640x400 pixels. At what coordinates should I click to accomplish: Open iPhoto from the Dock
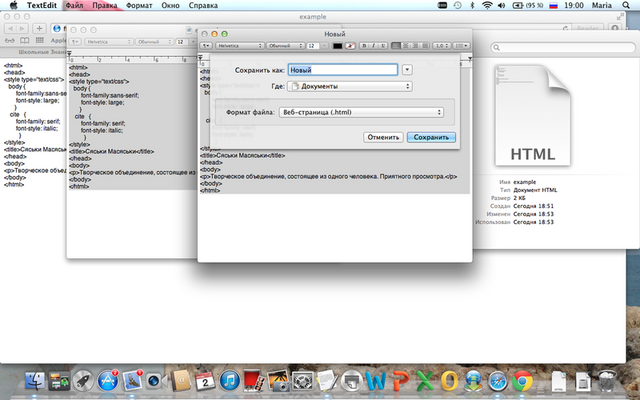click(x=278, y=382)
